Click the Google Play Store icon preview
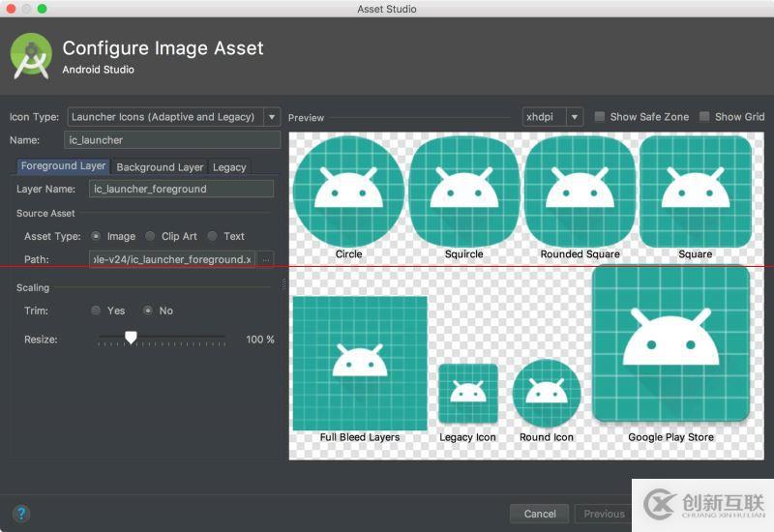Viewport: 774px width, 532px height. point(670,343)
